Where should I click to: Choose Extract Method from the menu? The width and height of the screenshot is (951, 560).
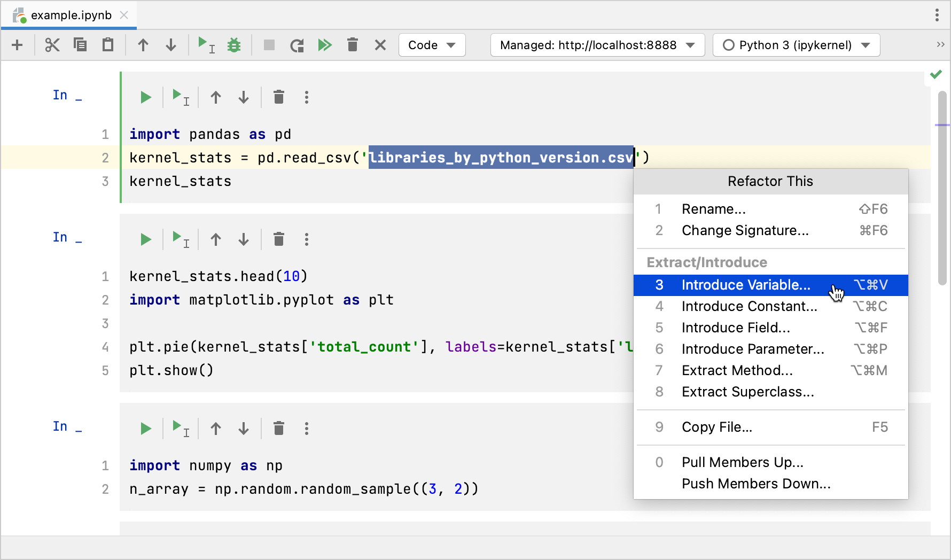click(x=737, y=370)
